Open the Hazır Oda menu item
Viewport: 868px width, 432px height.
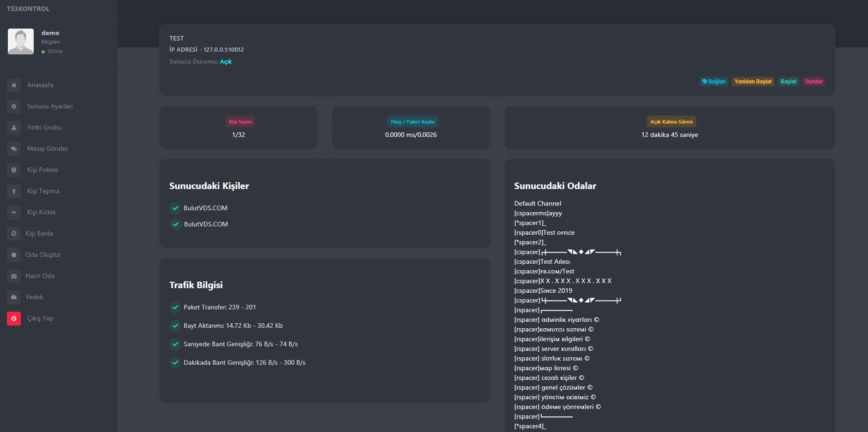pyautogui.click(x=40, y=276)
